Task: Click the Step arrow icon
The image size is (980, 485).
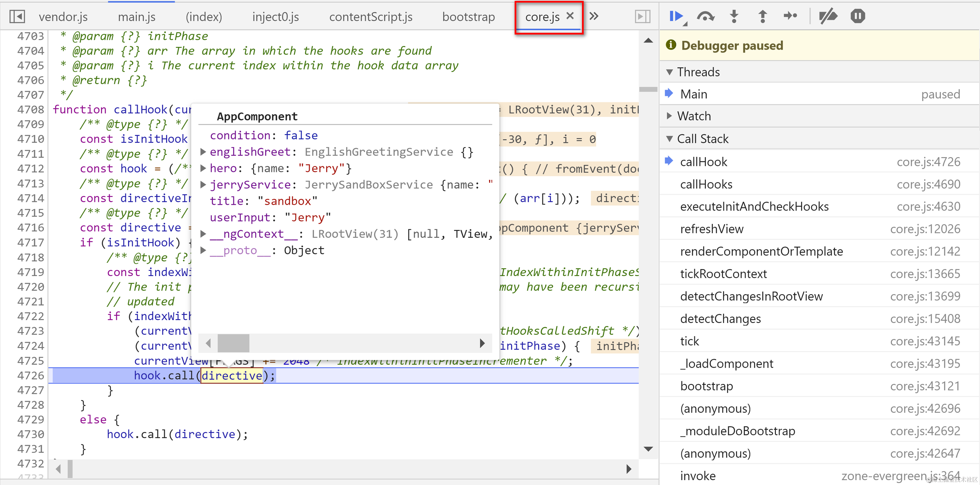Action: [790, 16]
